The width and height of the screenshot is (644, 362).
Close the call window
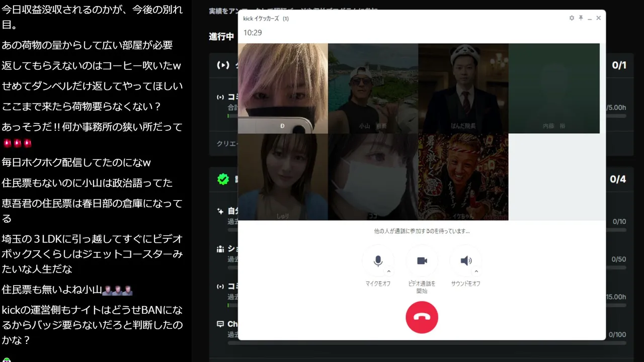(598, 18)
